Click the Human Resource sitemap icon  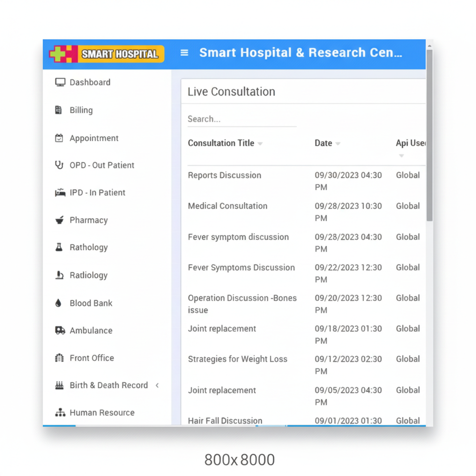[x=60, y=413]
